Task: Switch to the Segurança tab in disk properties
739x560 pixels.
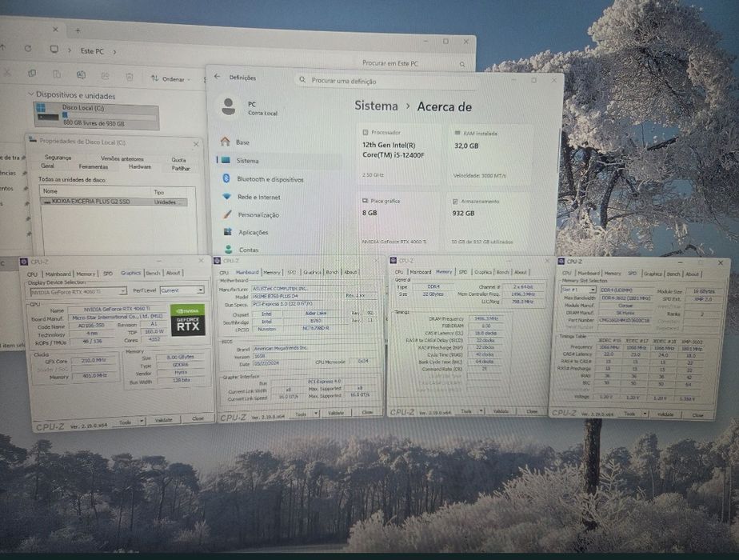Action: click(x=58, y=158)
